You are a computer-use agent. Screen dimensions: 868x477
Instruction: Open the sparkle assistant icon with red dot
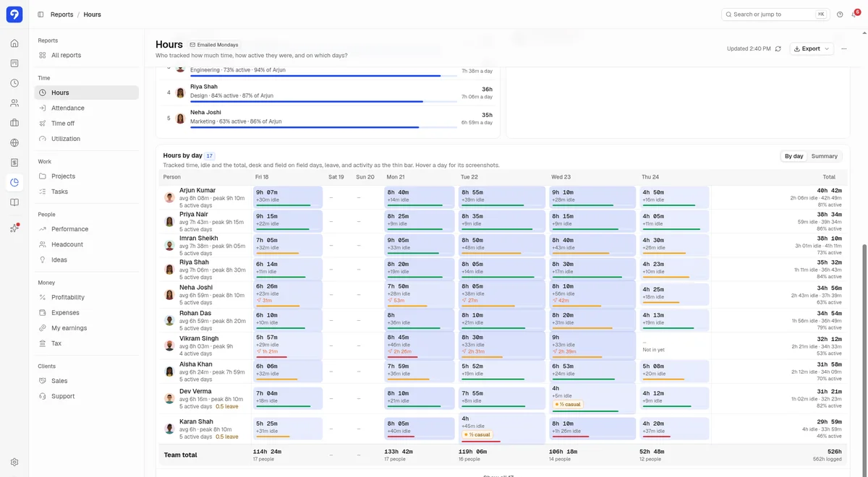pos(14,228)
